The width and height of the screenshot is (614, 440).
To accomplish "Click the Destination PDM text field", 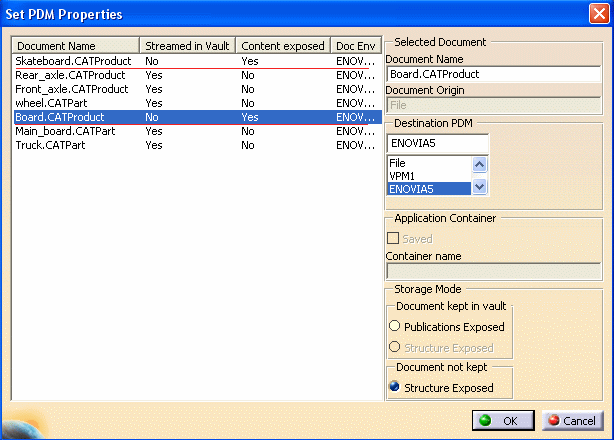I will (x=437, y=142).
